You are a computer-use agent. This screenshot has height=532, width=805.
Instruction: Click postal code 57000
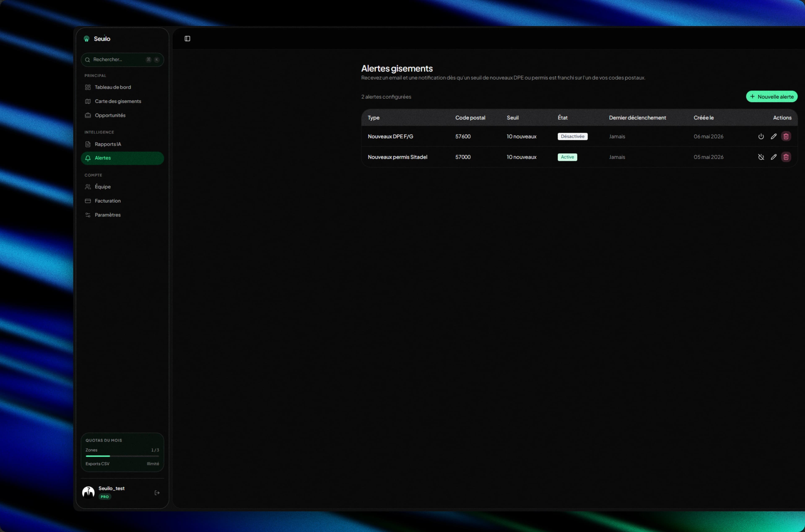(463, 157)
